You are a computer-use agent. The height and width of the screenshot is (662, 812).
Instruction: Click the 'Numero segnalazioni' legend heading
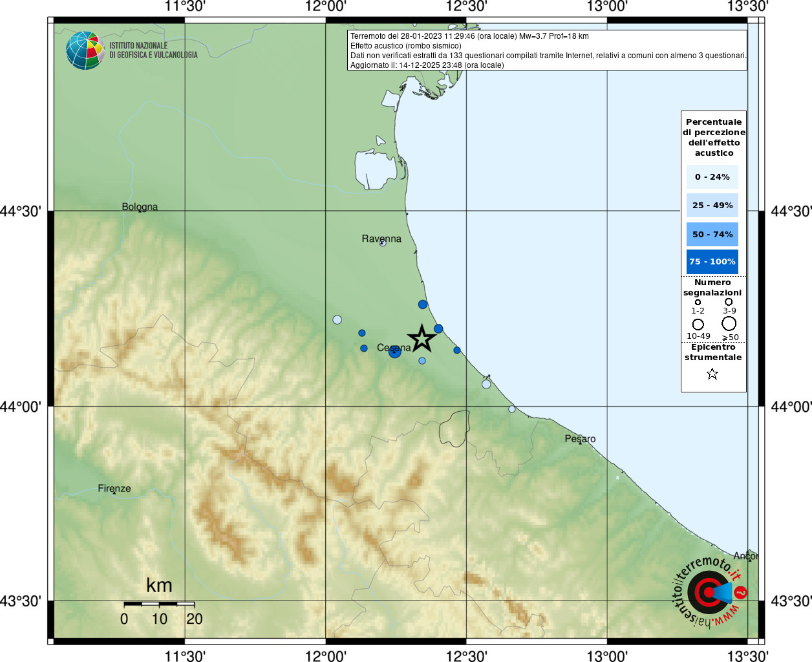click(712, 288)
